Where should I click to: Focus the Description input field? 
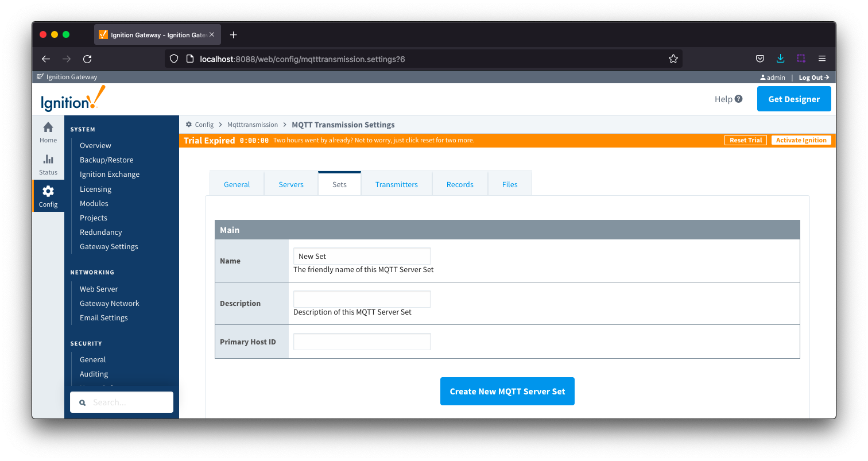point(362,299)
